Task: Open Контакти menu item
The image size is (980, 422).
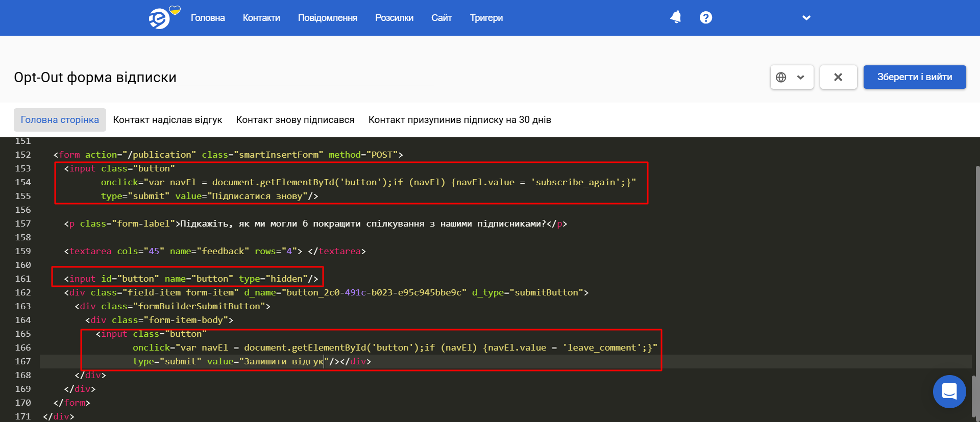Action: 261,18
